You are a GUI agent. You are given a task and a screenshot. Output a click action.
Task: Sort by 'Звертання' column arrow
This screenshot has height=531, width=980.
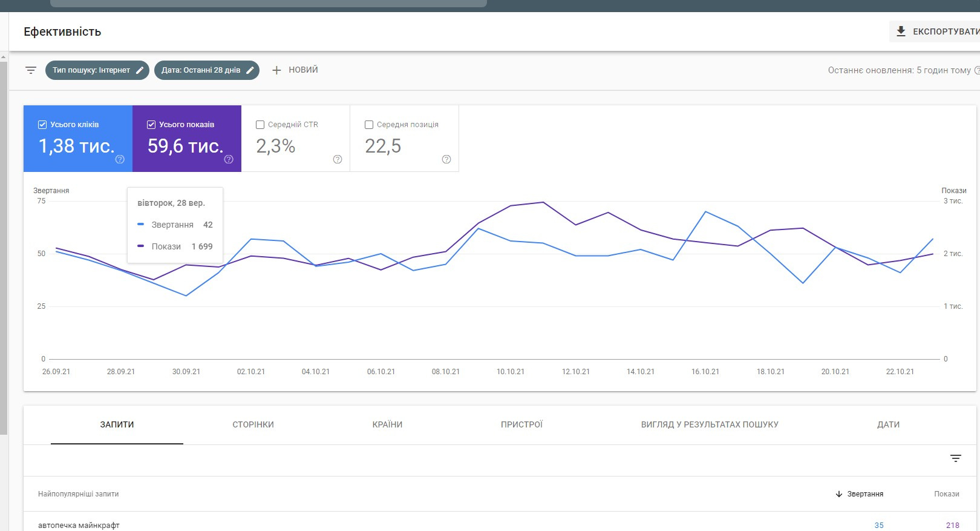tap(839, 494)
